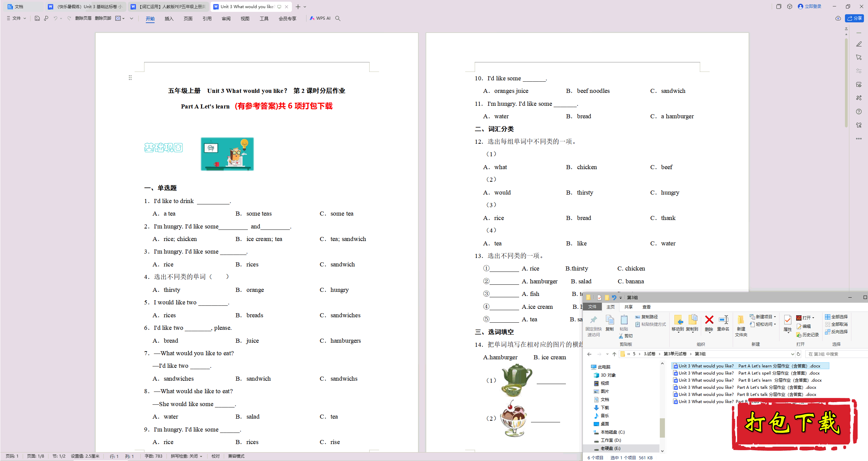Switch to the 词汇运用 document tab
The height and width of the screenshot is (461, 868).
169,6
